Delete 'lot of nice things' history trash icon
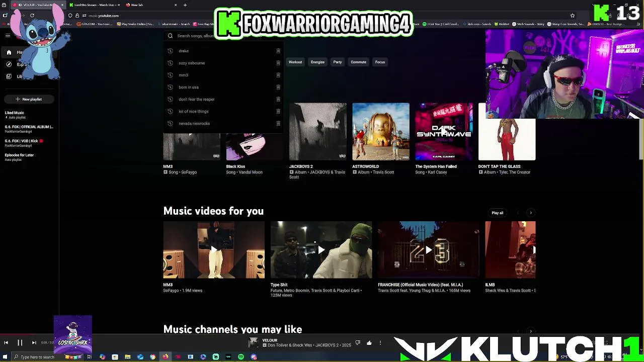The width and height of the screenshot is (644, 362). coord(278,111)
